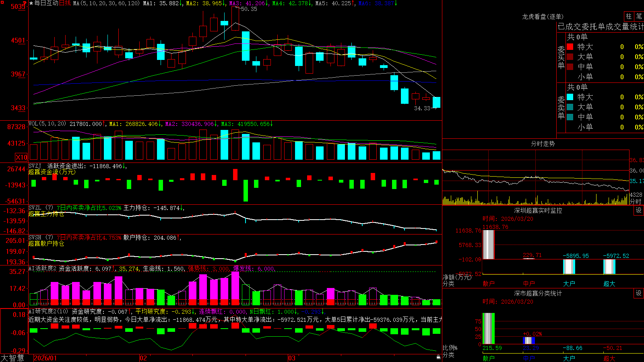Switch to 柱 bar view in 龙虎看盘
Image resolution: width=644 pixels, height=362 pixels.
629,16
